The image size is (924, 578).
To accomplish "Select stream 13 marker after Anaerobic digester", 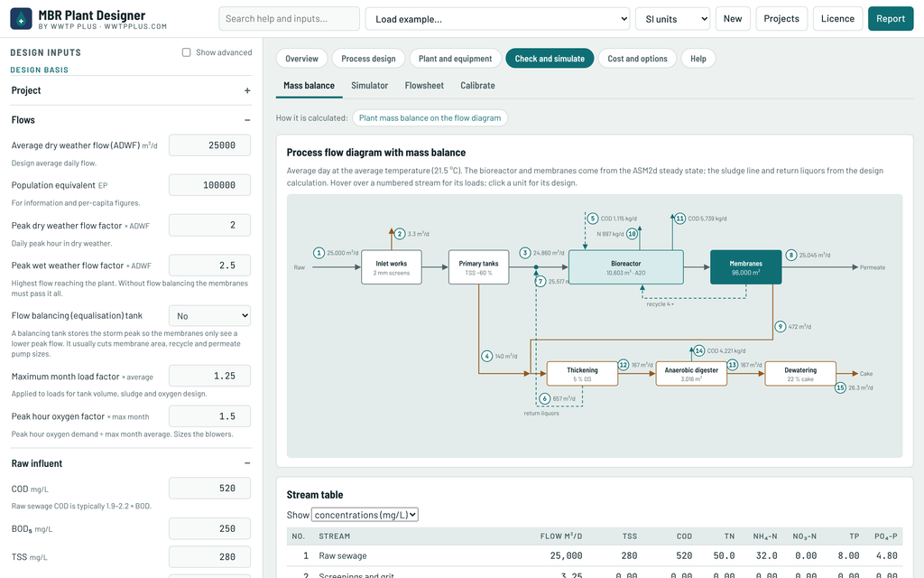I will (733, 365).
